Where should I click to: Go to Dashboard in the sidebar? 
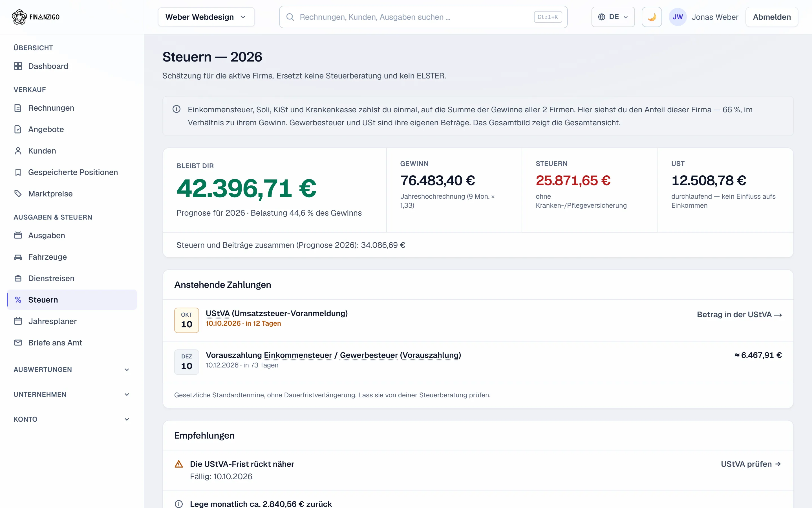72,66
